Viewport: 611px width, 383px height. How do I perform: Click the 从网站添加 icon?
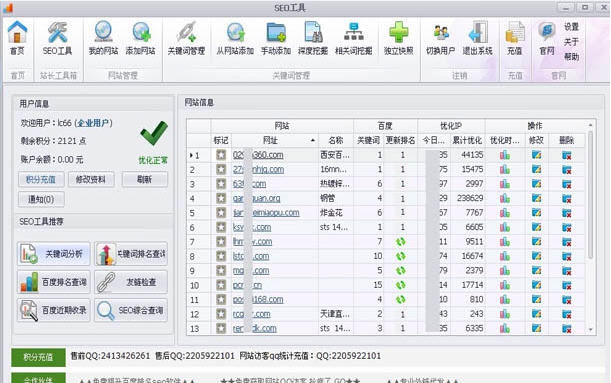pos(235,38)
